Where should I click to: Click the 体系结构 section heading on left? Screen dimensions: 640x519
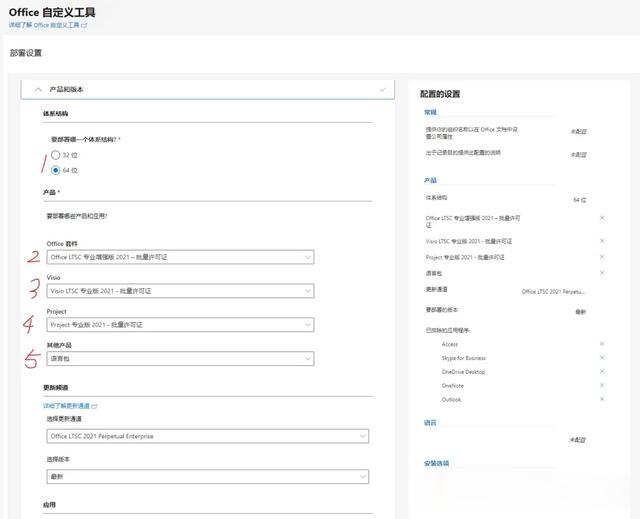[56, 113]
